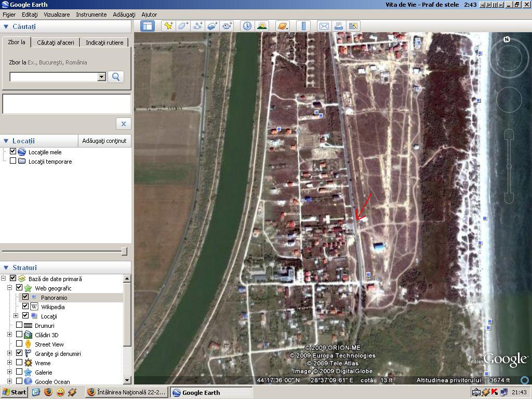Check the Street View layer box
532x399 pixels.
(x=19, y=344)
